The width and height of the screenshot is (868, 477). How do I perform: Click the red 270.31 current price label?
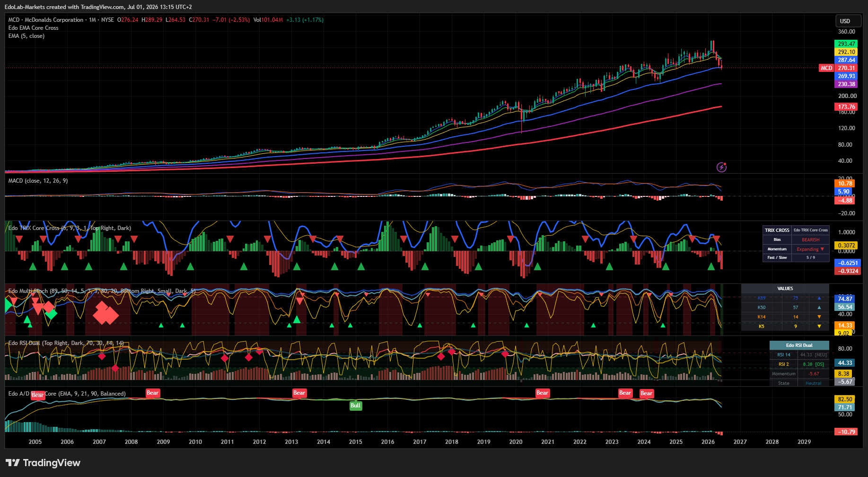(x=847, y=68)
